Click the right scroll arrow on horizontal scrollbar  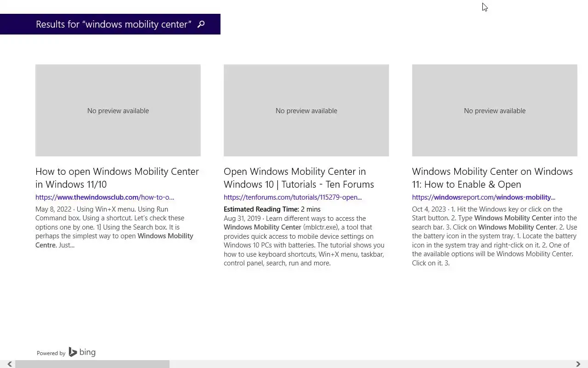[578, 364]
